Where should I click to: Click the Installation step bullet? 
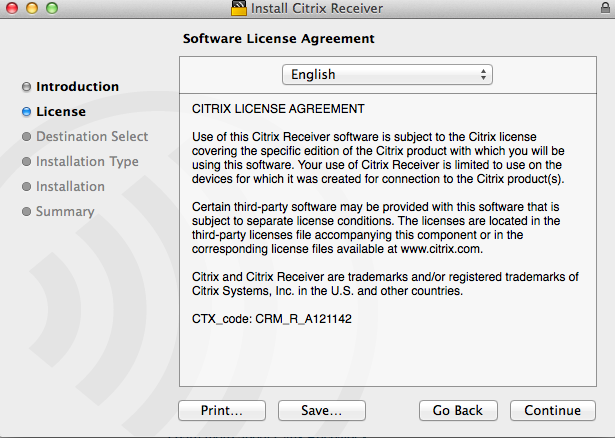26,187
